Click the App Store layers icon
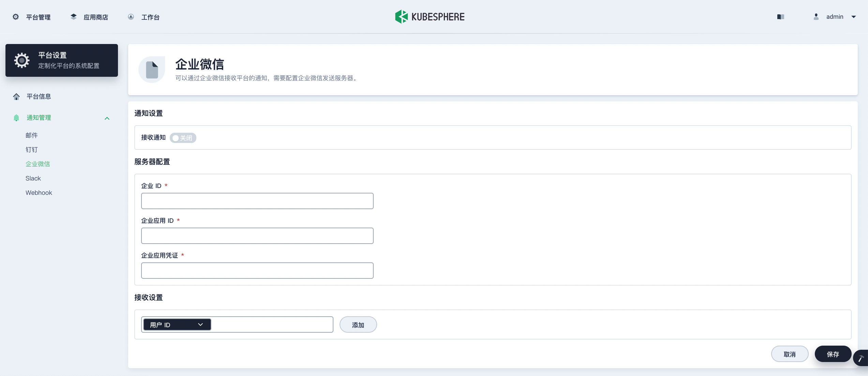The image size is (868, 376). 73,17
